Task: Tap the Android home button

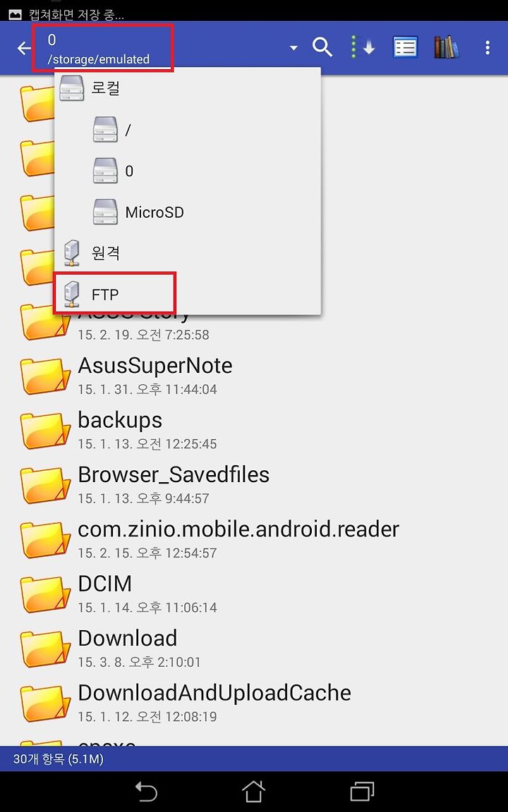Action: (253, 792)
